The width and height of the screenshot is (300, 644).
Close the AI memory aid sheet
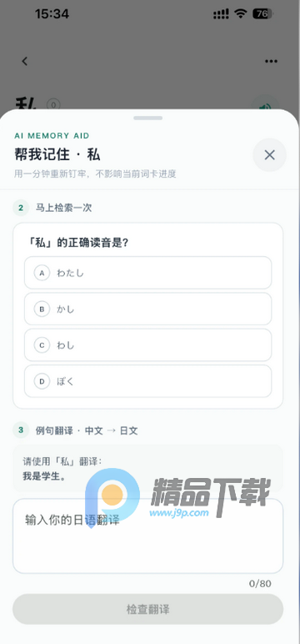pos(269,155)
